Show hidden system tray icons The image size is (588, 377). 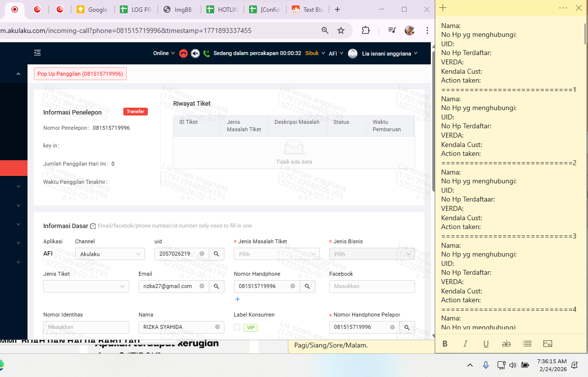pos(470,365)
